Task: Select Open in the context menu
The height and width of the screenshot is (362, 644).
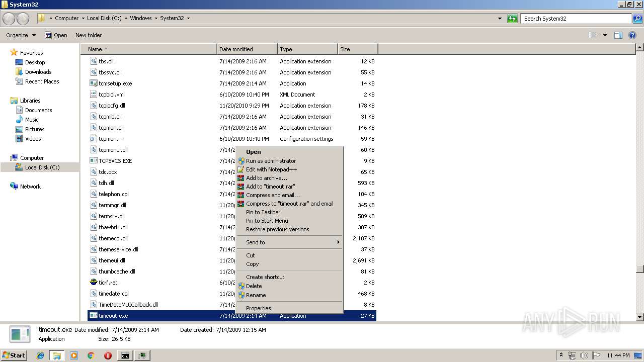Action: pyautogui.click(x=290, y=152)
